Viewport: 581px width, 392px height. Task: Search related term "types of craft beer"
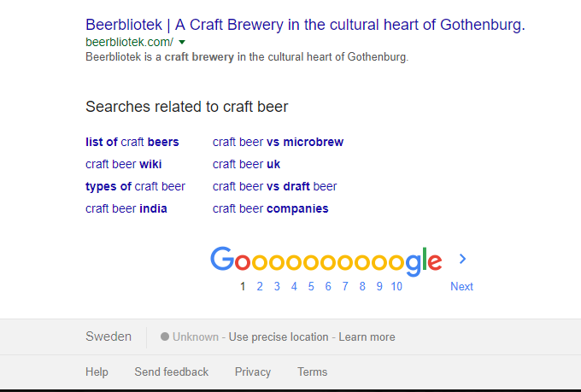135,186
